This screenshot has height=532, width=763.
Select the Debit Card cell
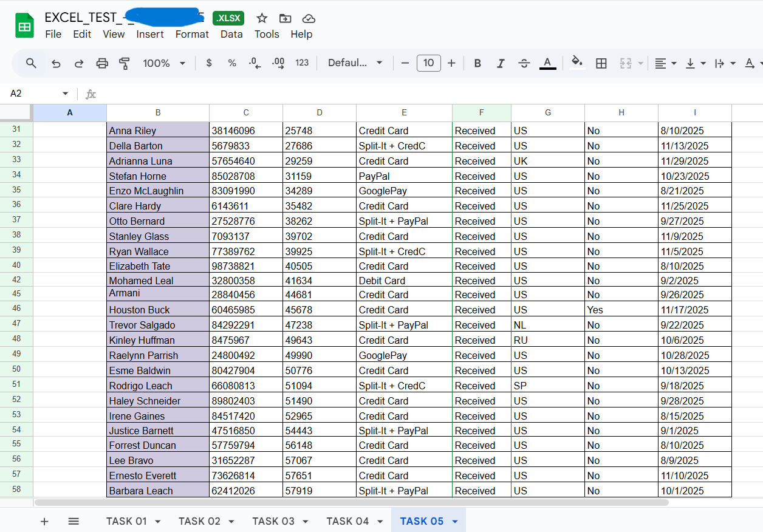[x=405, y=281]
